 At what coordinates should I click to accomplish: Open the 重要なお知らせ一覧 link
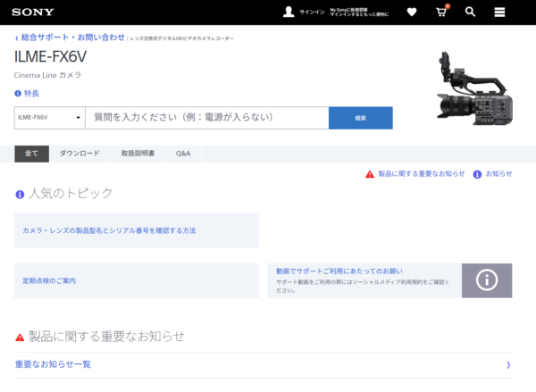(53, 364)
